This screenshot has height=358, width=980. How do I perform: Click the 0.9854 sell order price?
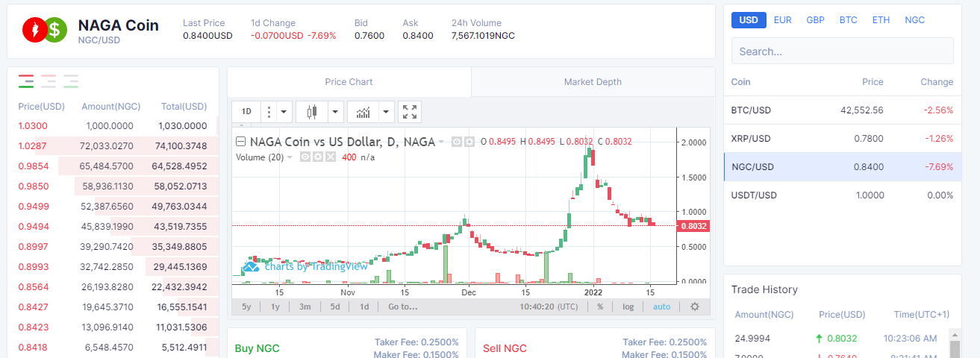tap(33, 166)
